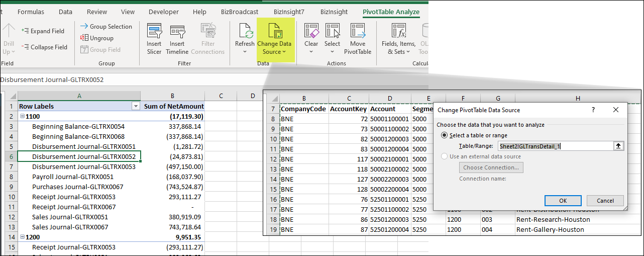Click AccountKey value 117
644x256 pixels.
349,159
